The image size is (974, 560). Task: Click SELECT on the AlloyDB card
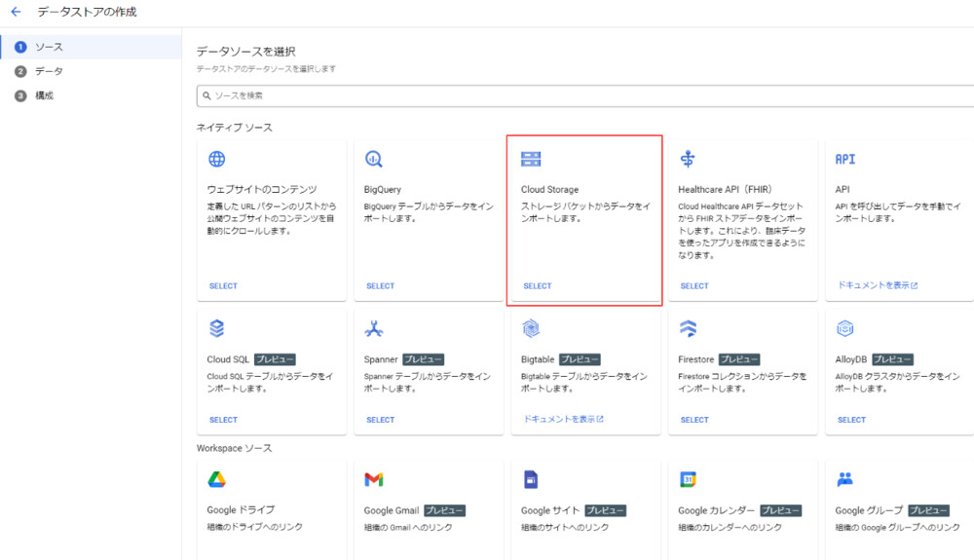(851, 421)
